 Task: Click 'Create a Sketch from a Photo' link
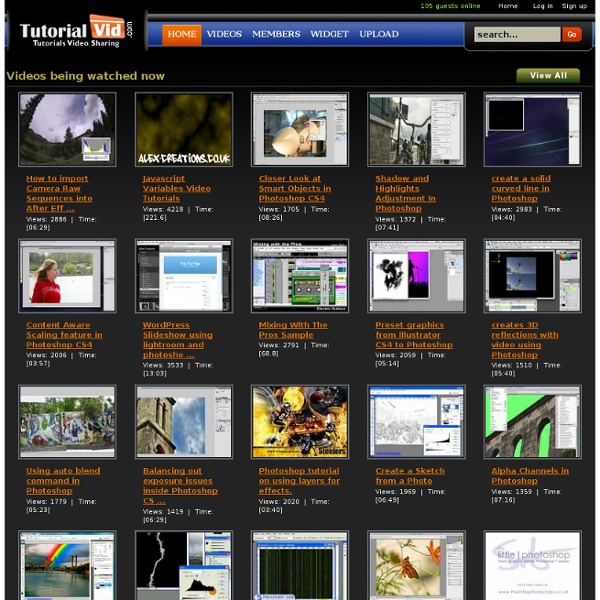pos(410,476)
